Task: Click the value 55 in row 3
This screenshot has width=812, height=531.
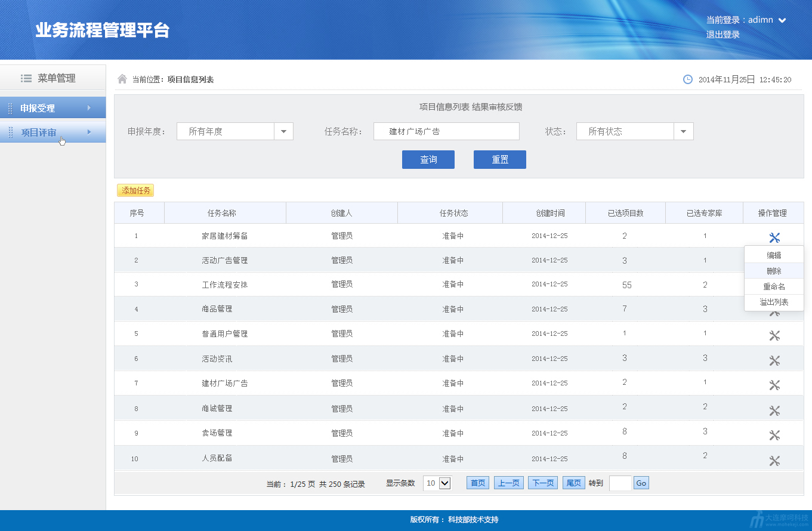Action: click(x=627, y=285)
